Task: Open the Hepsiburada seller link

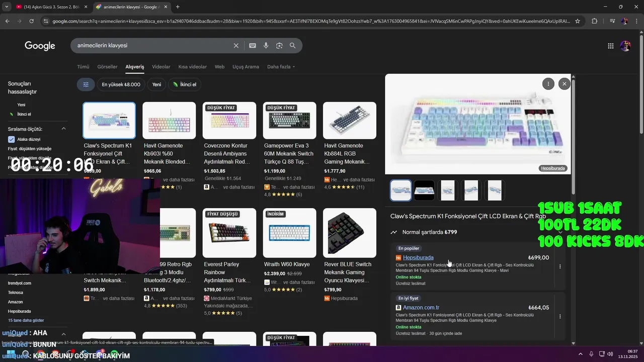Action: 418,257
